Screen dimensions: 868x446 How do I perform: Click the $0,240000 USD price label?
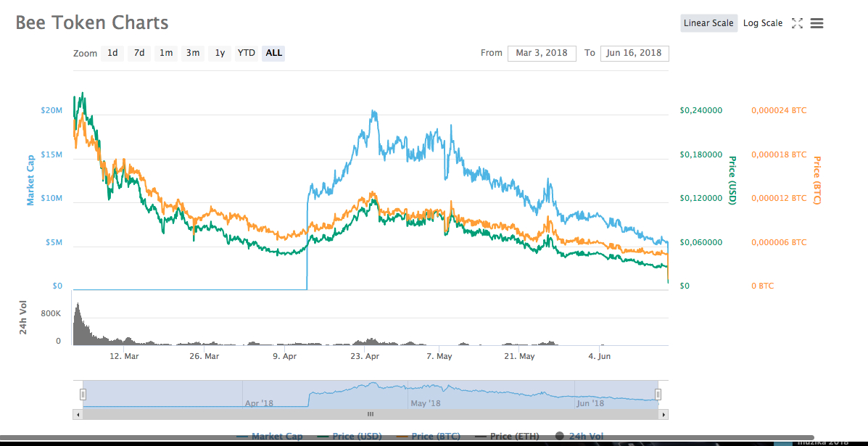click(x=700, y=111)
